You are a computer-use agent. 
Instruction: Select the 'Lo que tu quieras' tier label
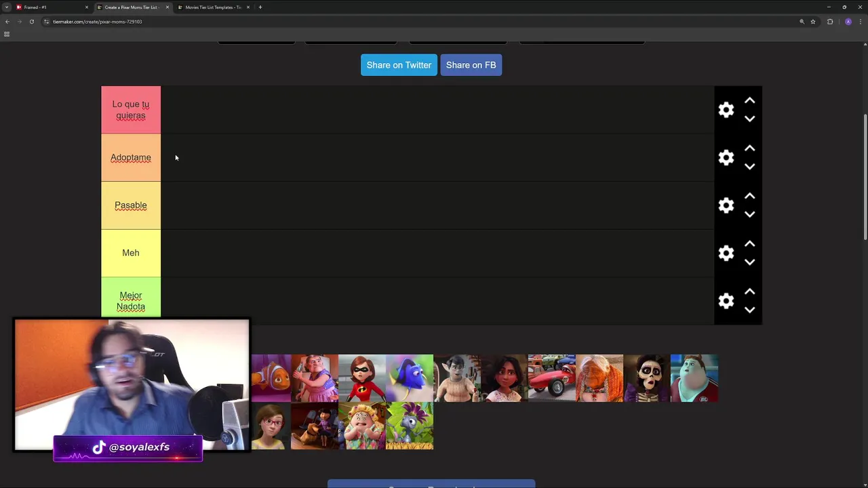pos(131,110)
